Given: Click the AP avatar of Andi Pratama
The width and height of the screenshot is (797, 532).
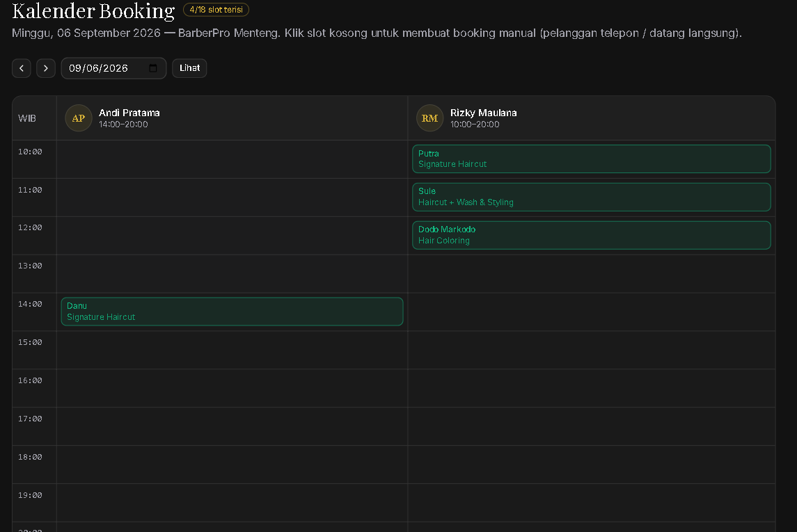Looking at the screenshot, I should coord(78,118).
